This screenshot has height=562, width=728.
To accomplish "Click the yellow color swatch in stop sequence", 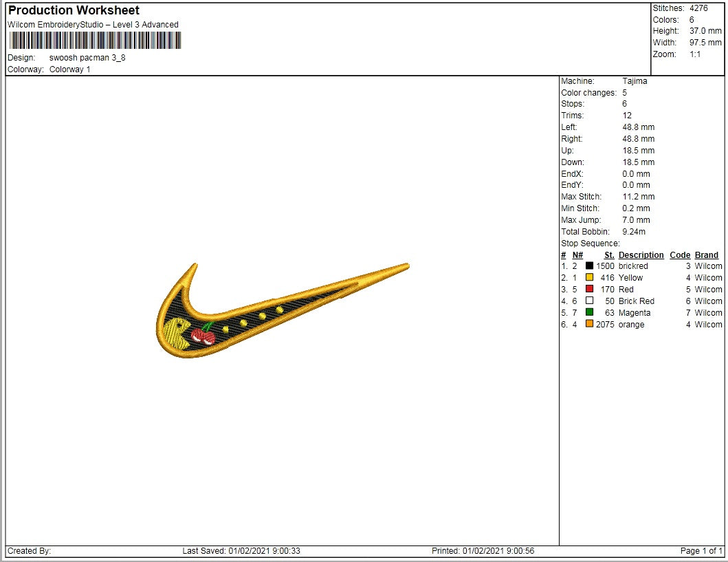I will pos(589,277).
